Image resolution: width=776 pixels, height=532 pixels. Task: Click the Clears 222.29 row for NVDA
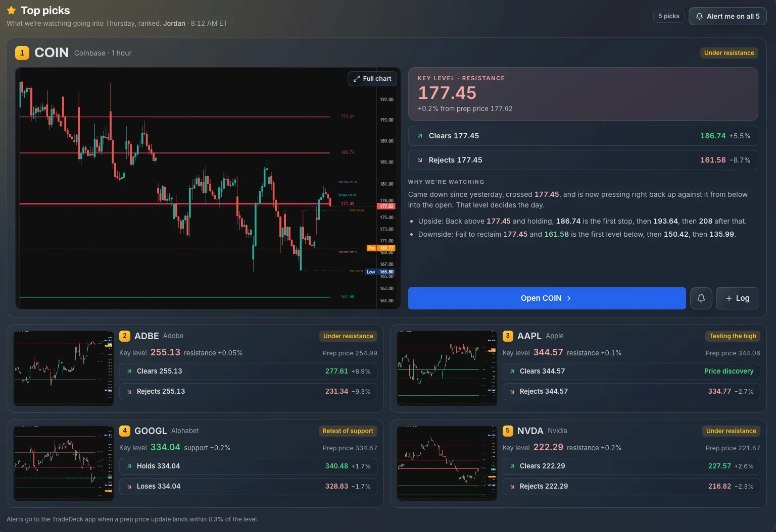[x=632, y=466]
